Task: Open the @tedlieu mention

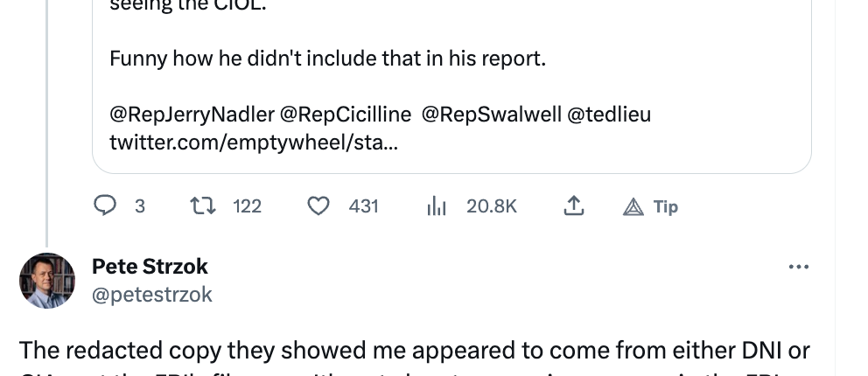Action: point(609,115)
